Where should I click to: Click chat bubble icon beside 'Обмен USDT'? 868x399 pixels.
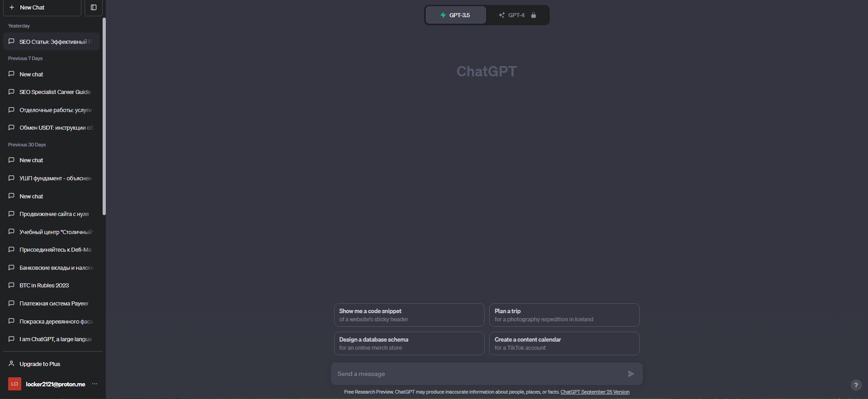point(11,127)
